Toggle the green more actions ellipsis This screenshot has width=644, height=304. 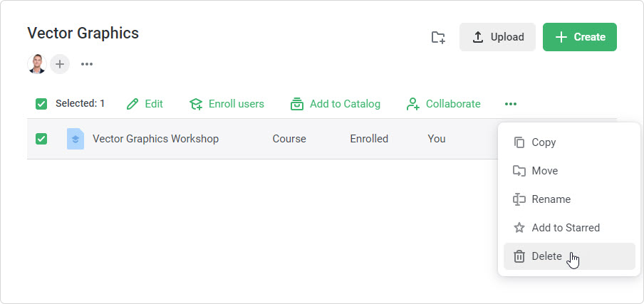coord(510,104)
